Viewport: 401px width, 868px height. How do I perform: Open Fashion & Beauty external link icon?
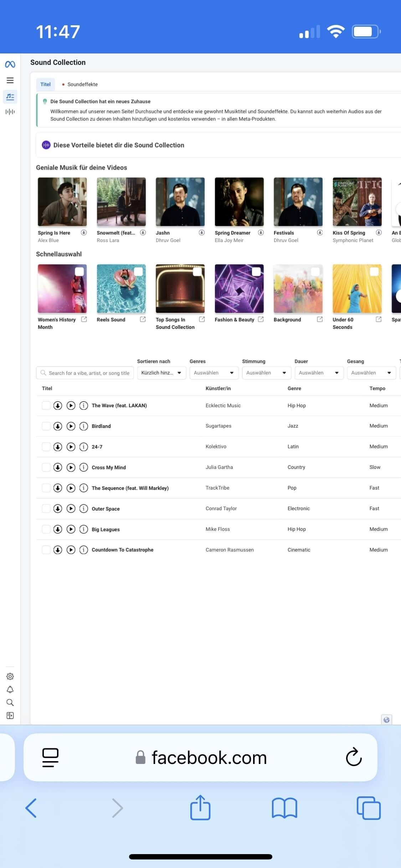pyautogui.click(x=261, y=319)
